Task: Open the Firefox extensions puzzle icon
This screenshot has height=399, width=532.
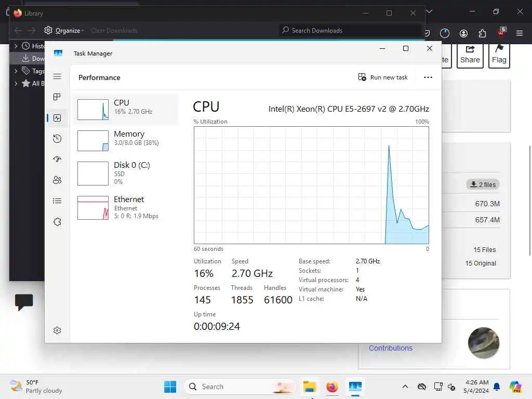Action: point(482,33)
